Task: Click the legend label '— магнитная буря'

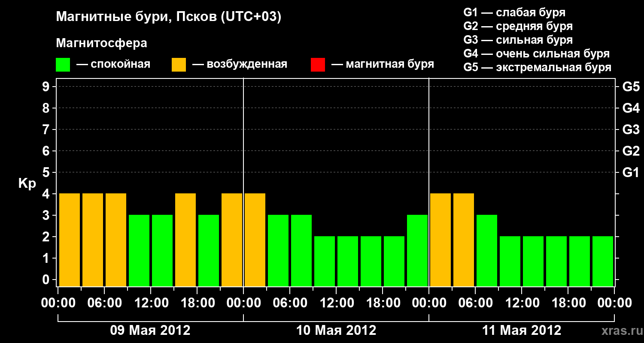Action: point(383,64)
